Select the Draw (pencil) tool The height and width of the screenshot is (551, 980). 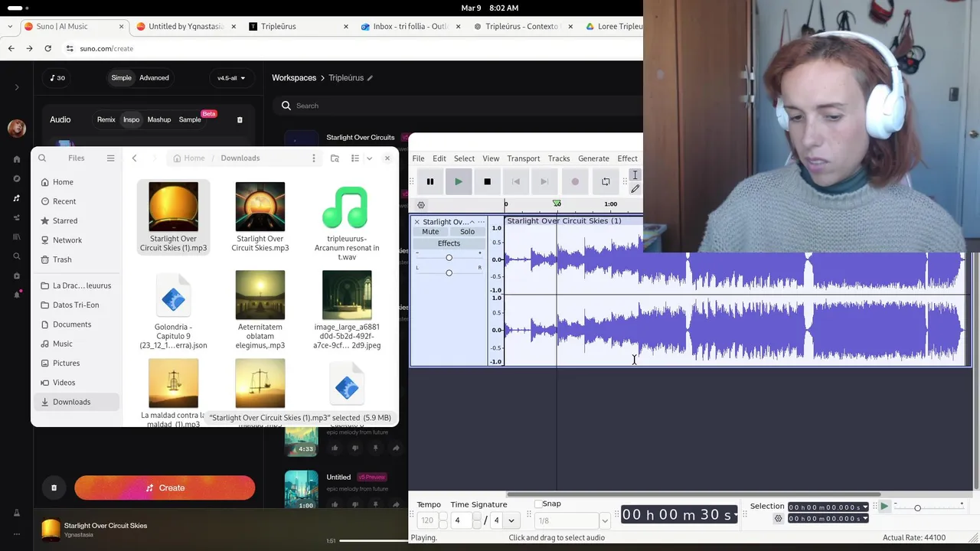(635, 188)
